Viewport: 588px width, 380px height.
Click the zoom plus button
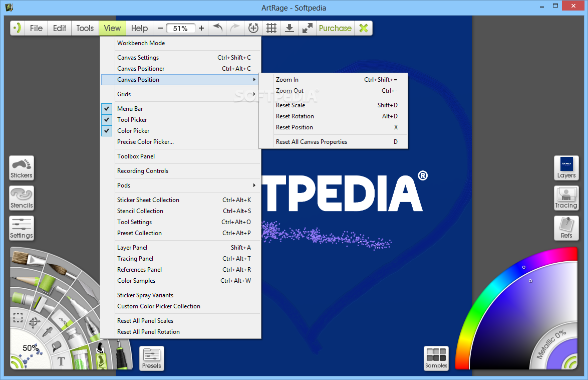[201, 28]
